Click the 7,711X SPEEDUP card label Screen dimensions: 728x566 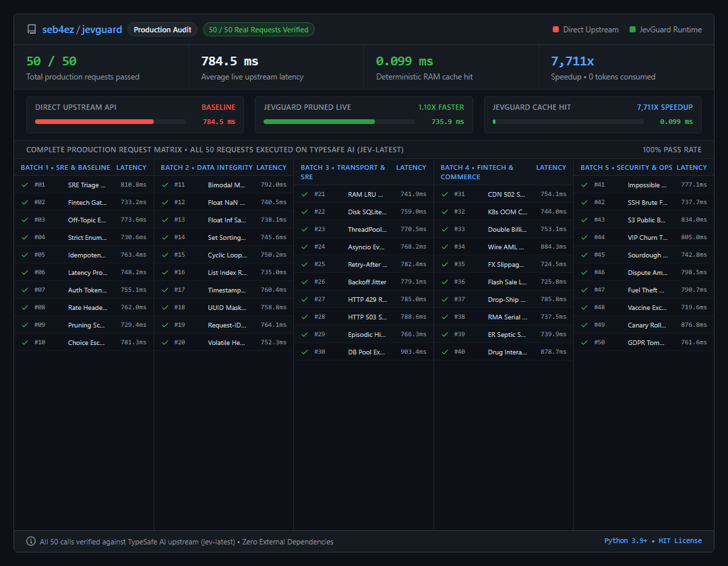point(665,107)
